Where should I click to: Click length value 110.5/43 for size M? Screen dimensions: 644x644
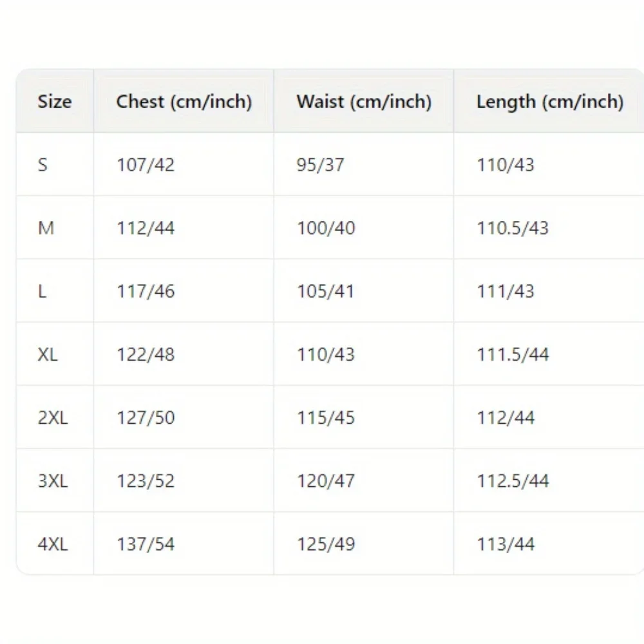coord(513,228)
